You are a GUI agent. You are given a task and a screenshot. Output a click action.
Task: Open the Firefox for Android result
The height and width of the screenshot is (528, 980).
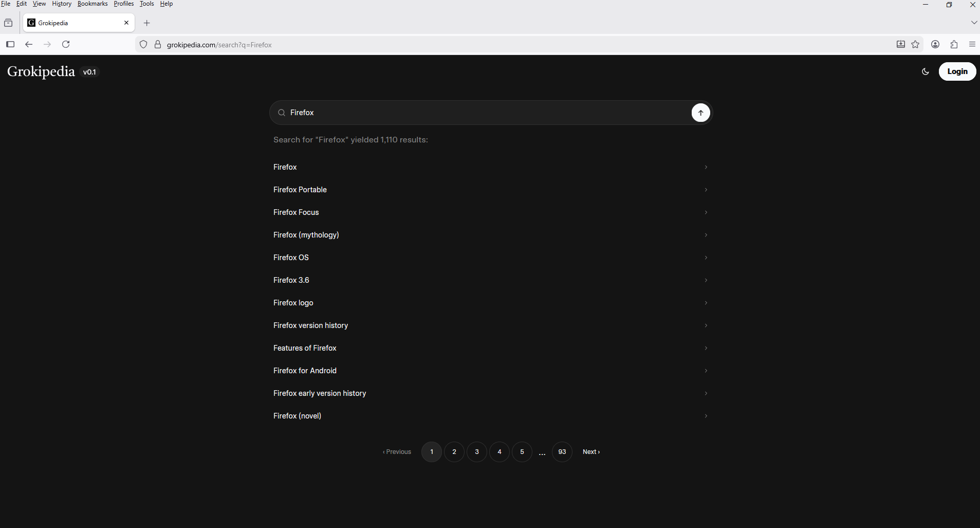(491, 371)
